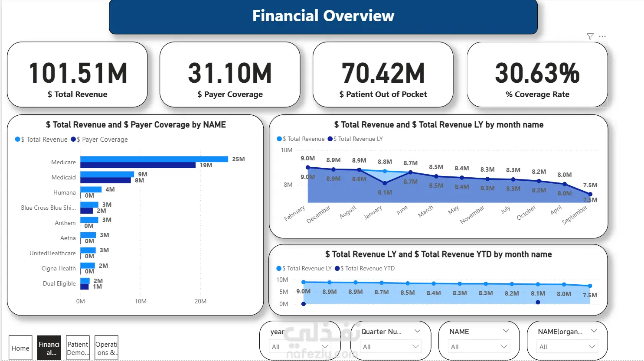The image size is (644, 361).
Task: Collapse the NAME slicer header chevron
Action: (x=506, y=331)
